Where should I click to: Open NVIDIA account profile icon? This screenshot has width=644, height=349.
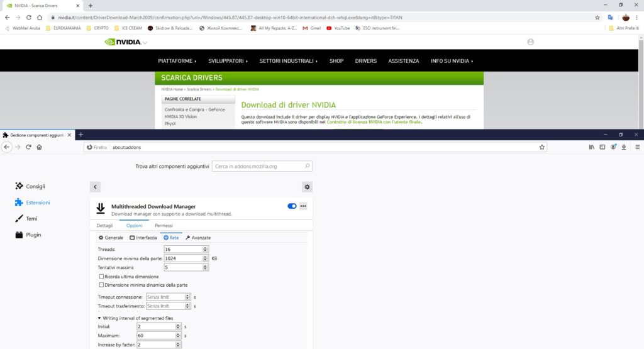[531, 42]
